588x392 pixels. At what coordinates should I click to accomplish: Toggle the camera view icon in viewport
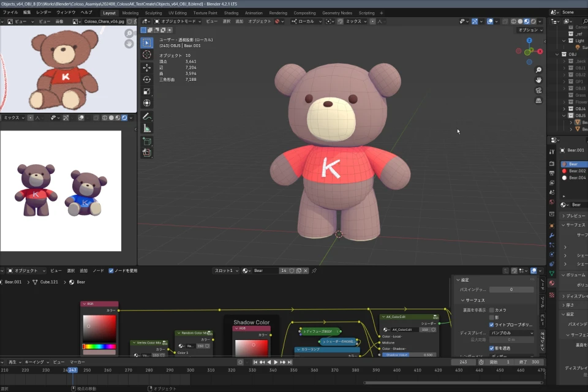click(x=538, y=91)
